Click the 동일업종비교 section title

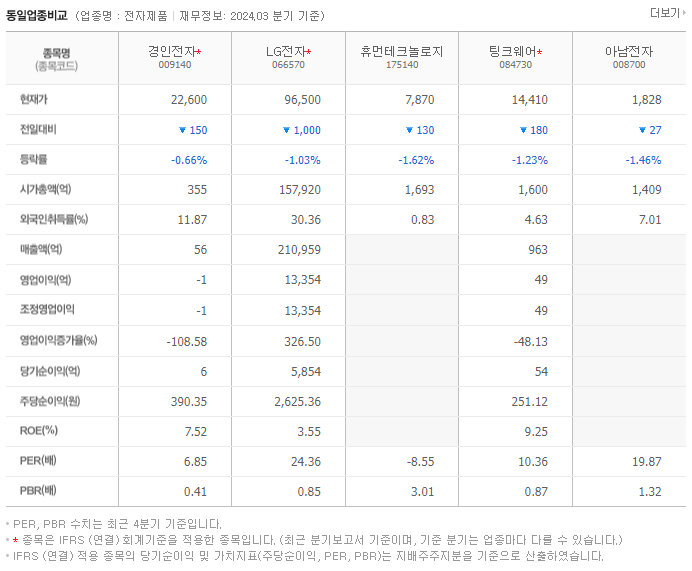37,15
